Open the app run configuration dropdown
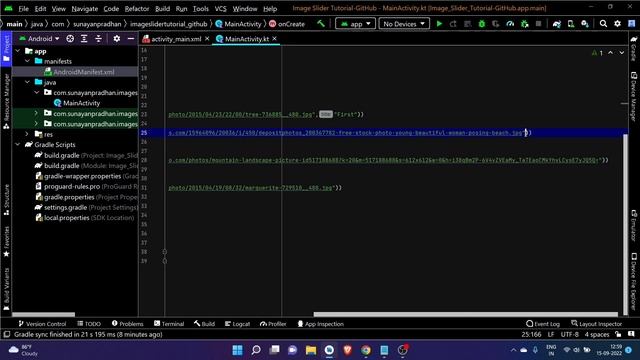This screenshot has height=360, width=640. point(356,24)
